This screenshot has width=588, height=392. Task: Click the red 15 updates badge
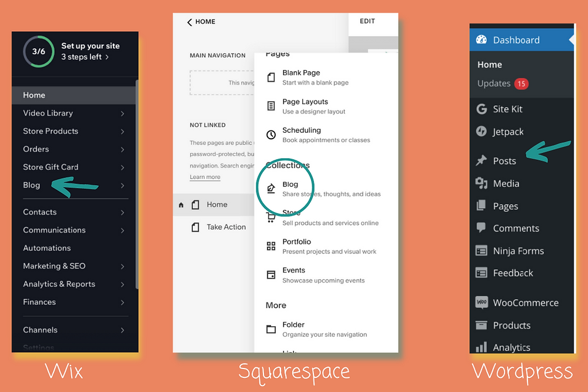click(521, 83)
